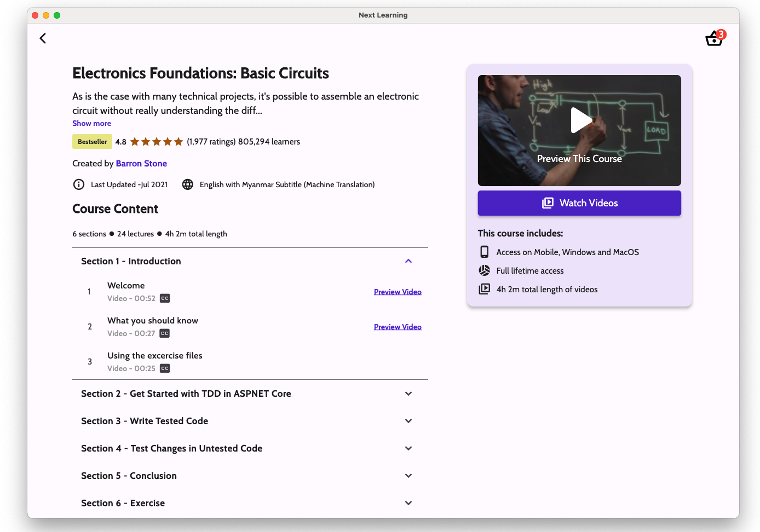The height and width of the screenshot is (532, 760).
Task: Click the info icon beside Last Updated
Action: [79, 184]
